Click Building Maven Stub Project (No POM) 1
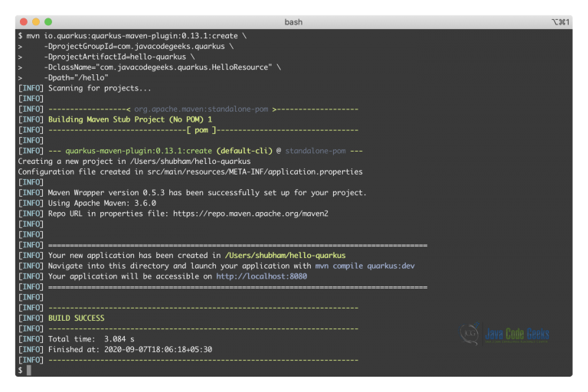The height and width of the screenshot is (392, 588). pos(130,119)
